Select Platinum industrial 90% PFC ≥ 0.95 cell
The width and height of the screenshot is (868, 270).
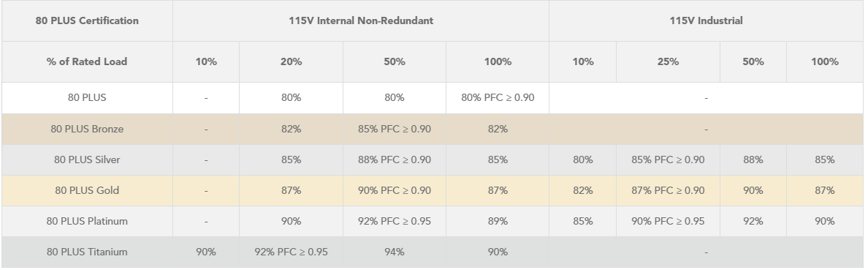(x=668, y=221)
